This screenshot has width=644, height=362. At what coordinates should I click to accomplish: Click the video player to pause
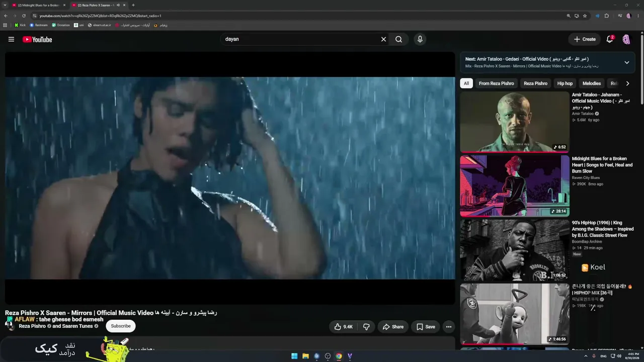pyautogui.click(x=230, y=178)
